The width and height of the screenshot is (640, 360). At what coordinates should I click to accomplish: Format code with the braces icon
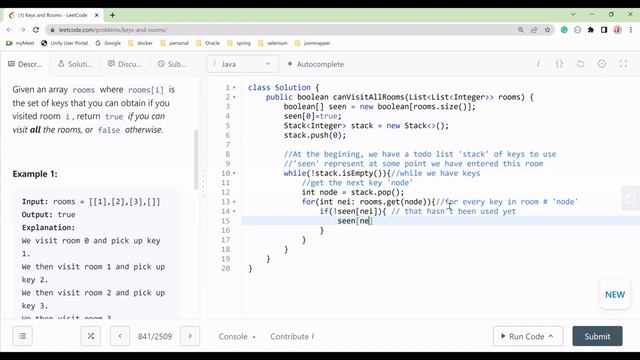point(559,64)
